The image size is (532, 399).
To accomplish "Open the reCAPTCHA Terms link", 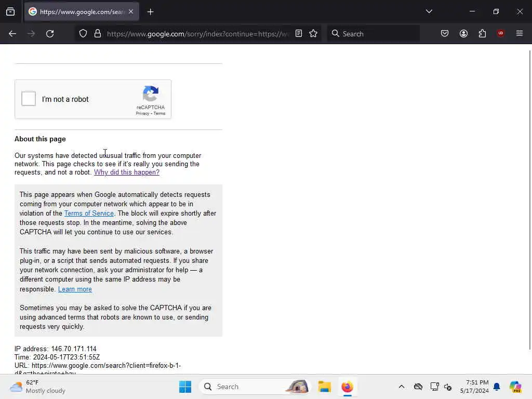I will point(159,114).
